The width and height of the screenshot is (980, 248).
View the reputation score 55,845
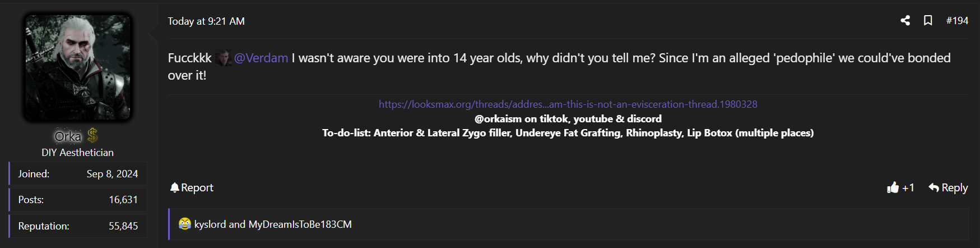[x=123, y=226]
